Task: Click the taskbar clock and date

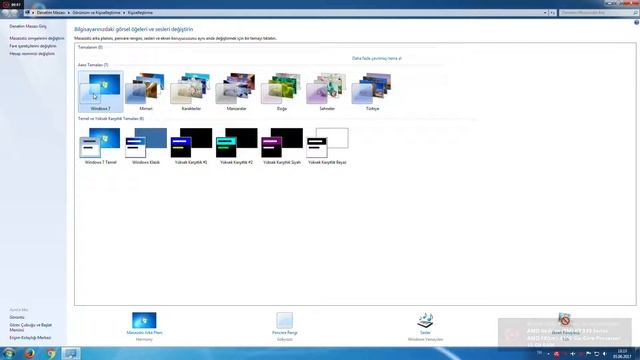Action: coord(622,353)
